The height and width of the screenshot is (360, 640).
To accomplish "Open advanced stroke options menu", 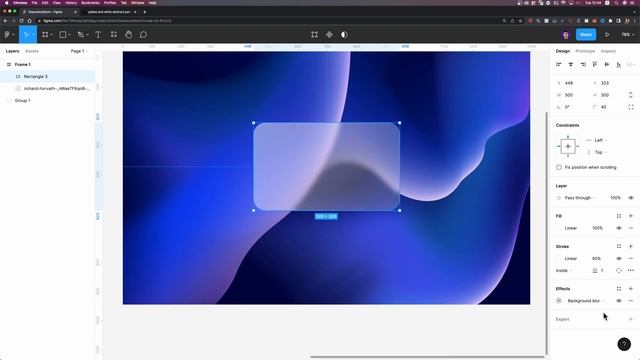I will coord(631,270).
